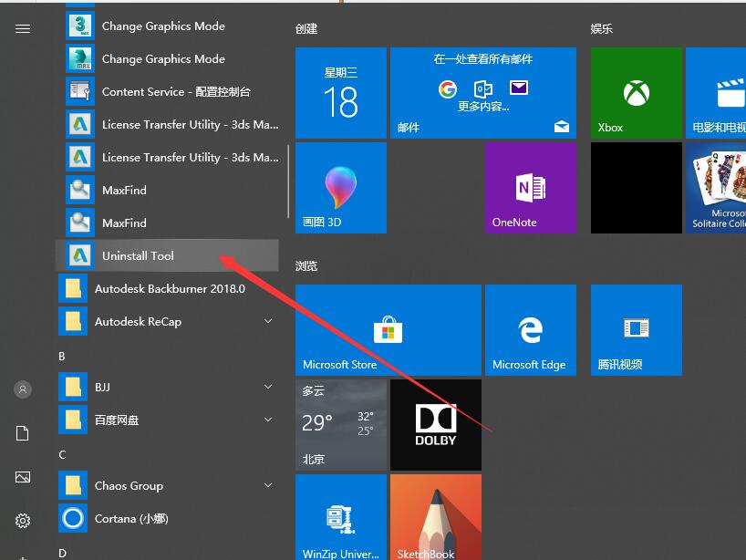Click the 浏览 group heading
Screen dimensions: 746x560
click(306, 266)
